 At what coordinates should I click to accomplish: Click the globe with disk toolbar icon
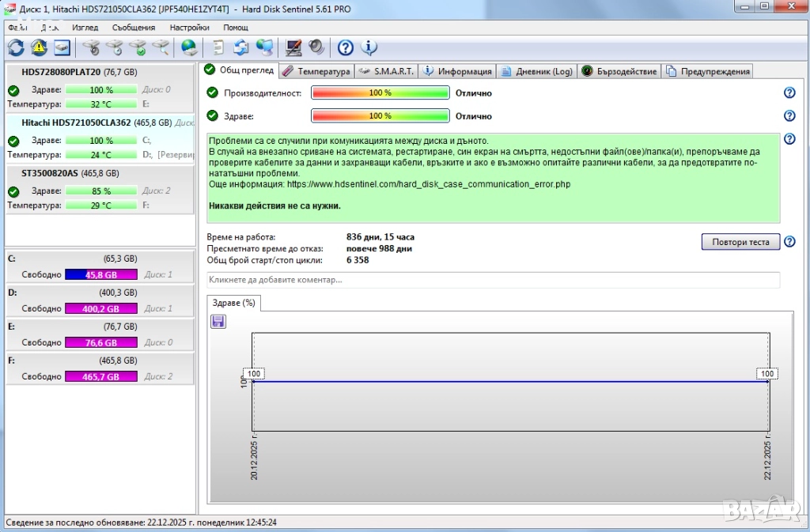click(x=188, y=47)
